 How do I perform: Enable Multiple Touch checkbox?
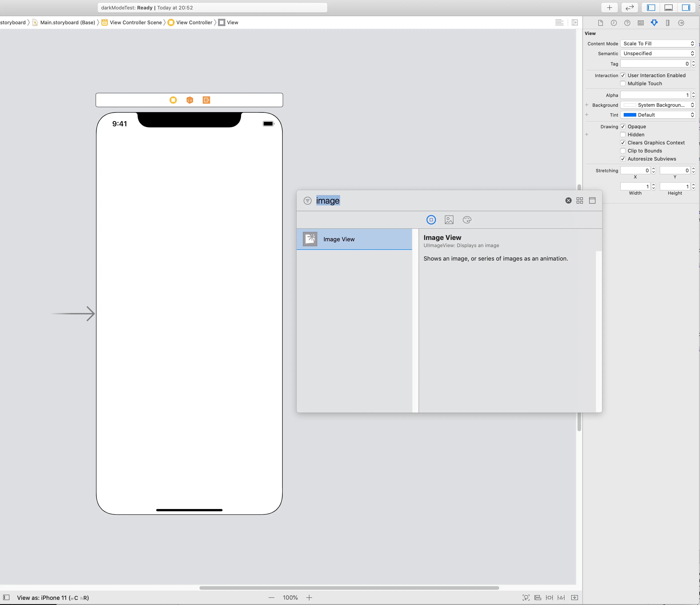pos(623,83)
